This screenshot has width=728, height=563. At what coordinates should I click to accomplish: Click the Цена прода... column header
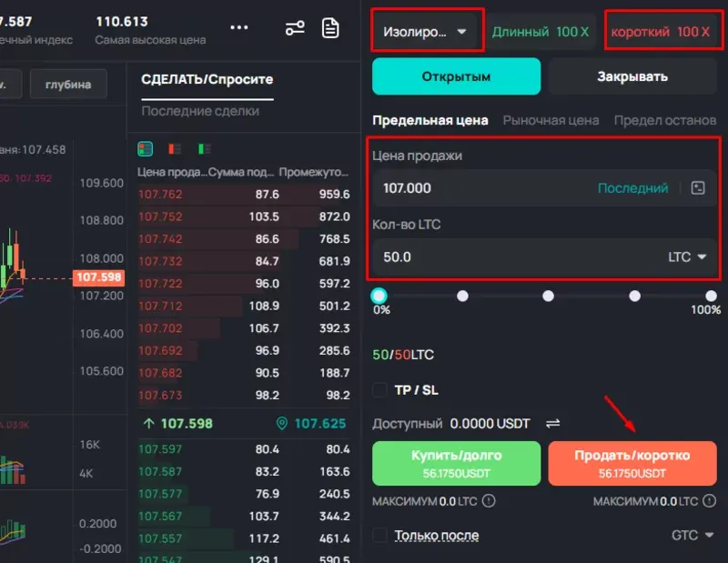click(172, 172)
